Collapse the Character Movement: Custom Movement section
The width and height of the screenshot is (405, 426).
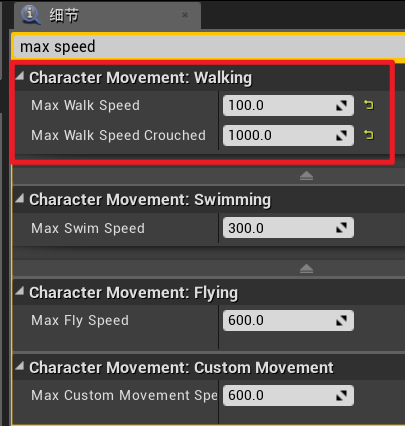click(20, 366)
